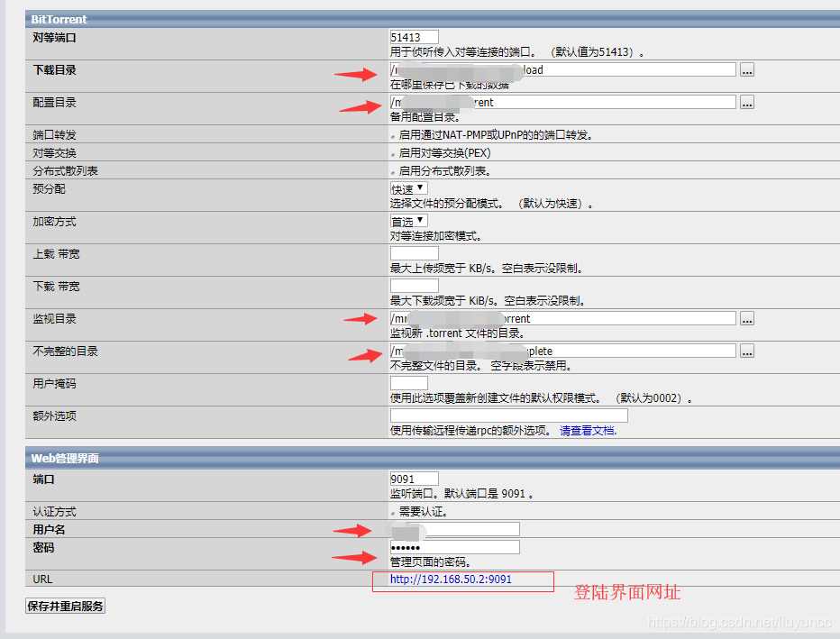
Task: Open the 请查看文档 documentation link
Action: [589, 431]
